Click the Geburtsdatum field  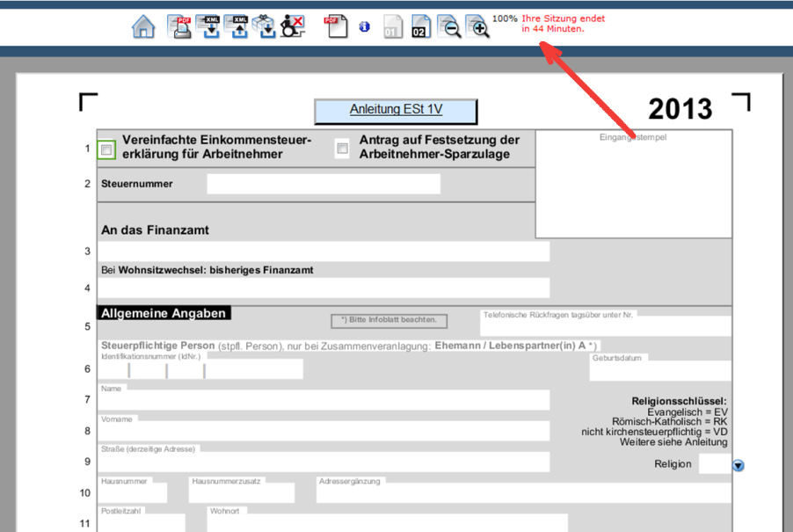click(x=660, y=371)
